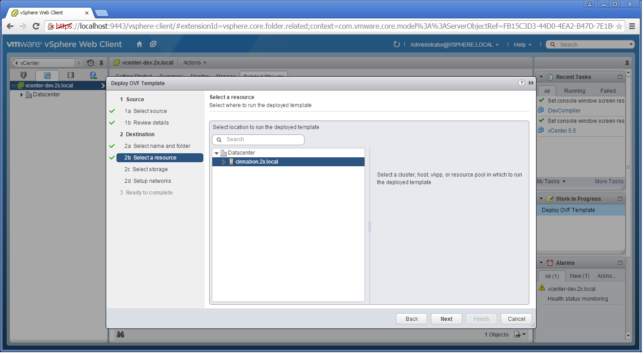Go to step 1b Review details
644x354 pixels.
click(146, 123)
